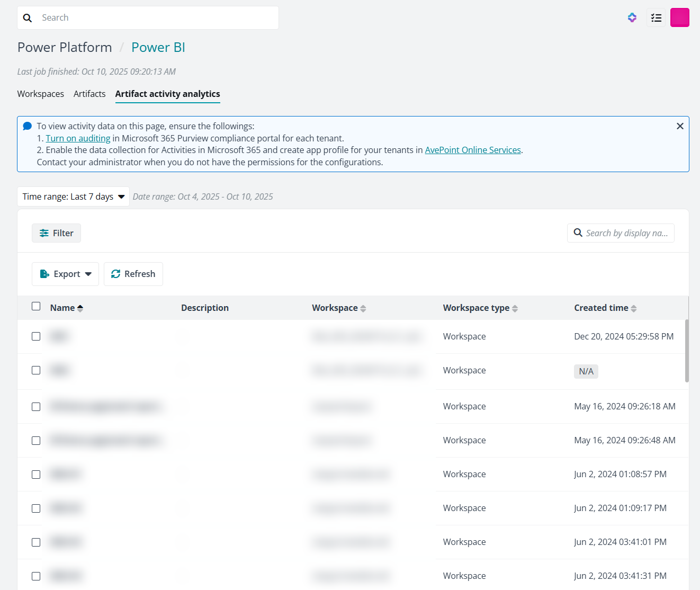700x590 pixels.
Task: Open the Time range dropdown
Action: click(73, 196)
